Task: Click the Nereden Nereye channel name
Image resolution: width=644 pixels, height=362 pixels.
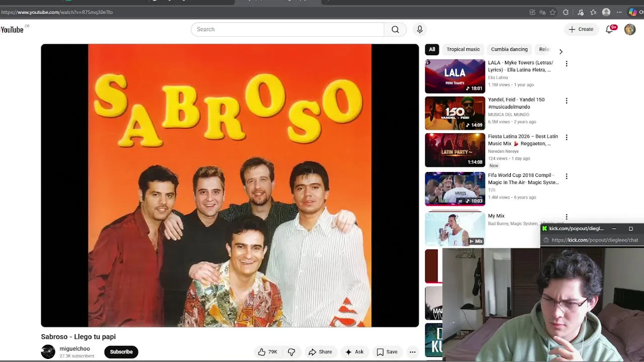Action: click(503, 151)
